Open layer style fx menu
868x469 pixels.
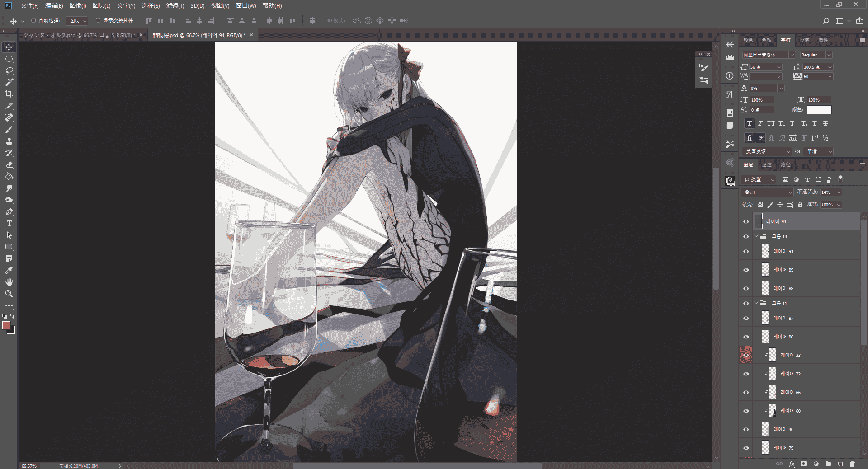792,464
